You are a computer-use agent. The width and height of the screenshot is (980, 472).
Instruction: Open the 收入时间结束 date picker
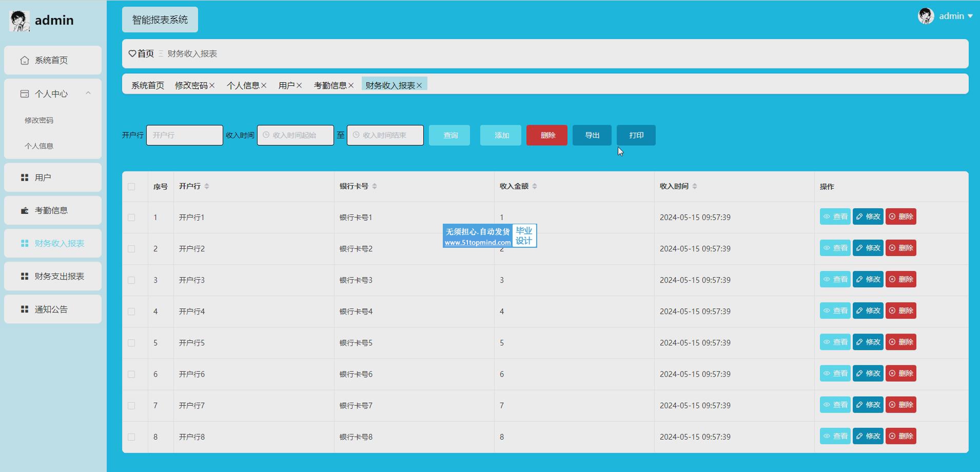[x=385, y=135]
